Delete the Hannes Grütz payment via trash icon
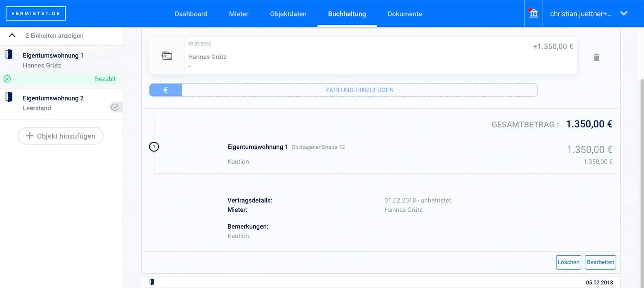This screenshot has height=288, width=644. pyautogui.click(x=597, y=58)
